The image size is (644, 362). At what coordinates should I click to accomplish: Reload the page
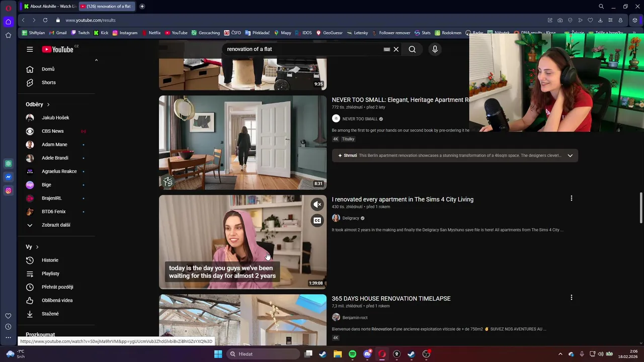[45, 20]
